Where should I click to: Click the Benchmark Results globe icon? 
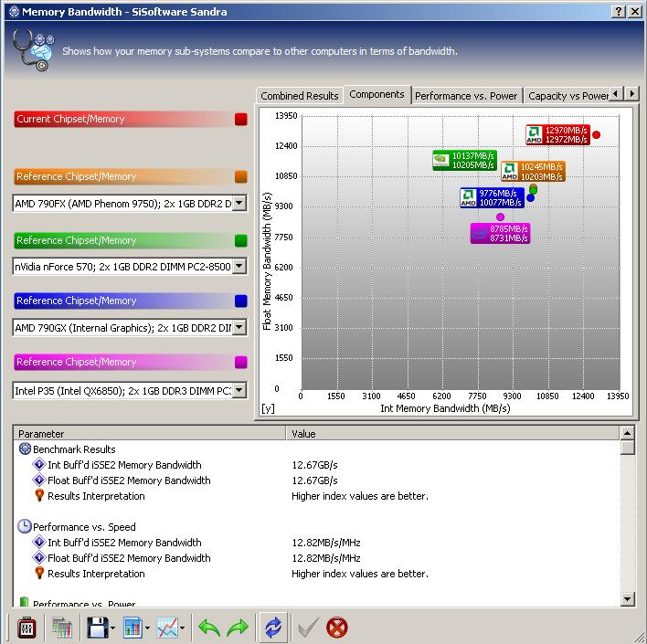tap(25, 449)
